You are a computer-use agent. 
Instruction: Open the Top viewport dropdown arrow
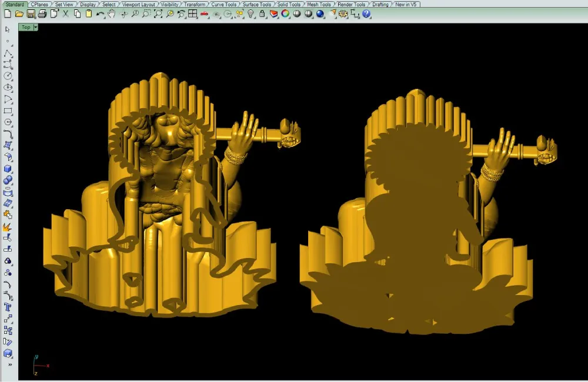(x=36, y=27)
